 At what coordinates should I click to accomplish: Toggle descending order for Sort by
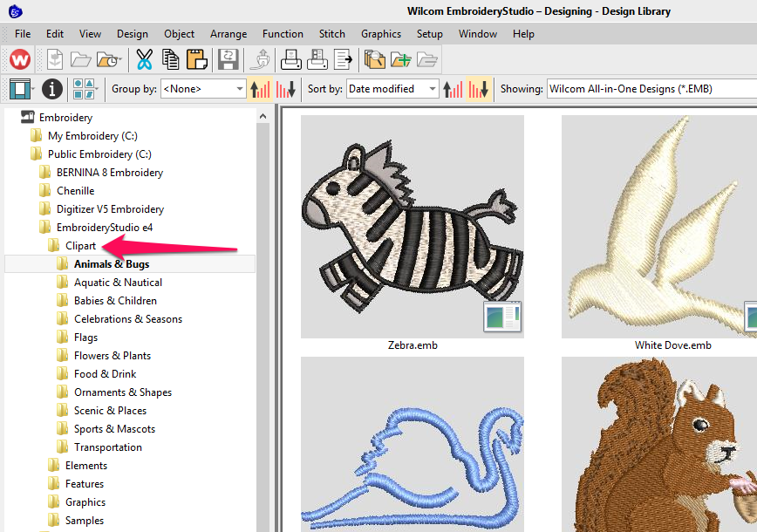point(479,89)
